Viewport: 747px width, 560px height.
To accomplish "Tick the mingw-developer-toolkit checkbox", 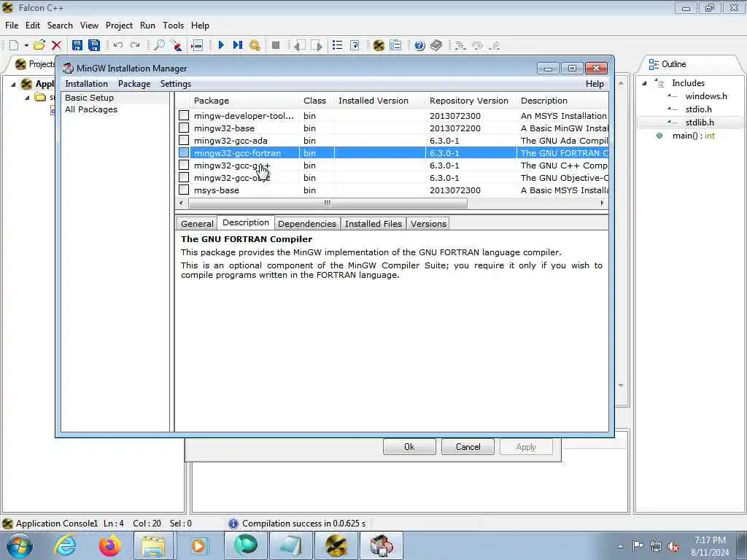I will pos(184,116).
